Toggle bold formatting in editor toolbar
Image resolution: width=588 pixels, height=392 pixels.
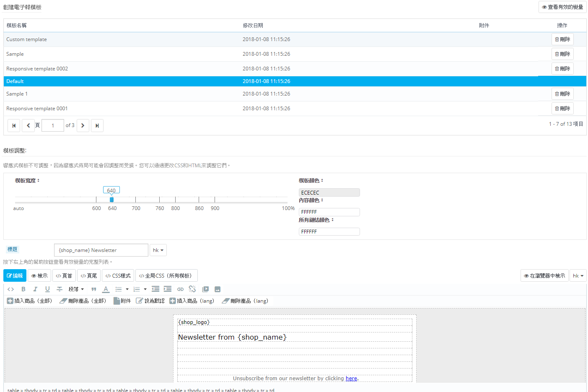tap(23, 289)
